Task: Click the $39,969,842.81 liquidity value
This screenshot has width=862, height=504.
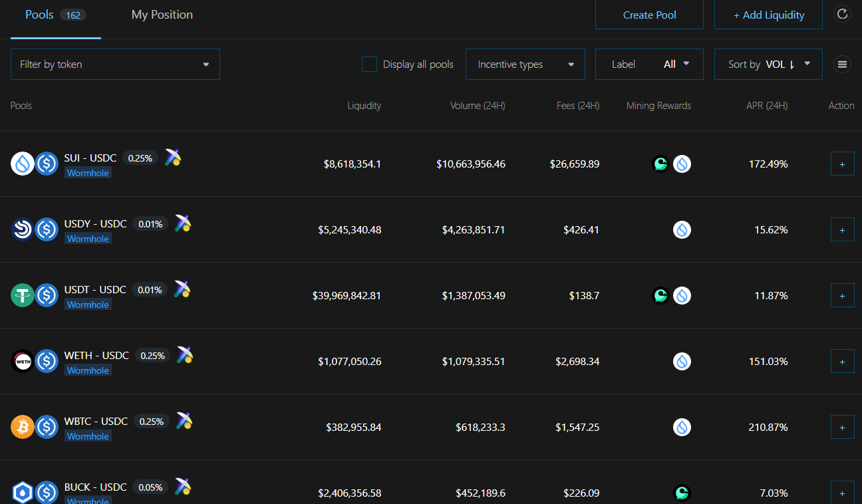Action: point(347,295)
